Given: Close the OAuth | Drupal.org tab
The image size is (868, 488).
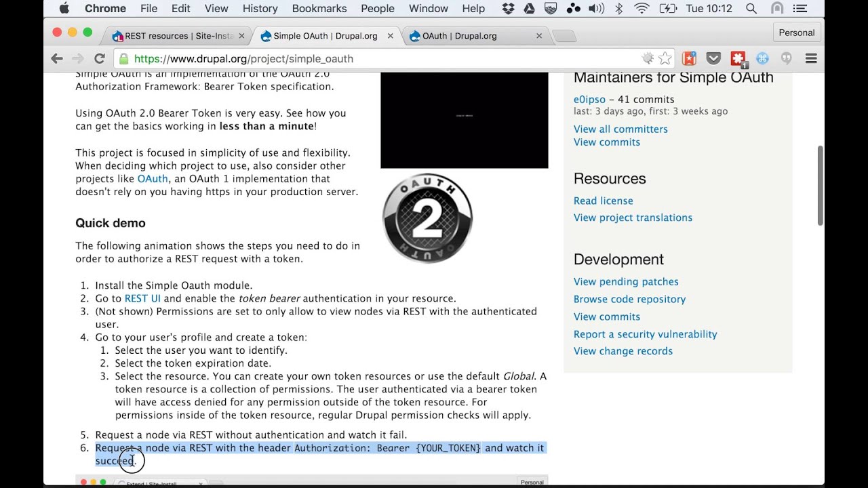Looking at the screenshot, I should pos(539,36).
